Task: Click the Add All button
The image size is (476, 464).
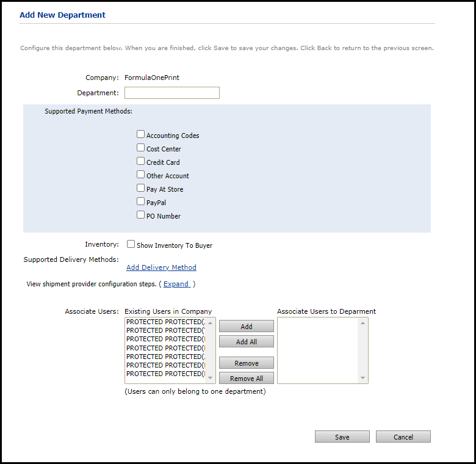Action: [x=247, y=342]
